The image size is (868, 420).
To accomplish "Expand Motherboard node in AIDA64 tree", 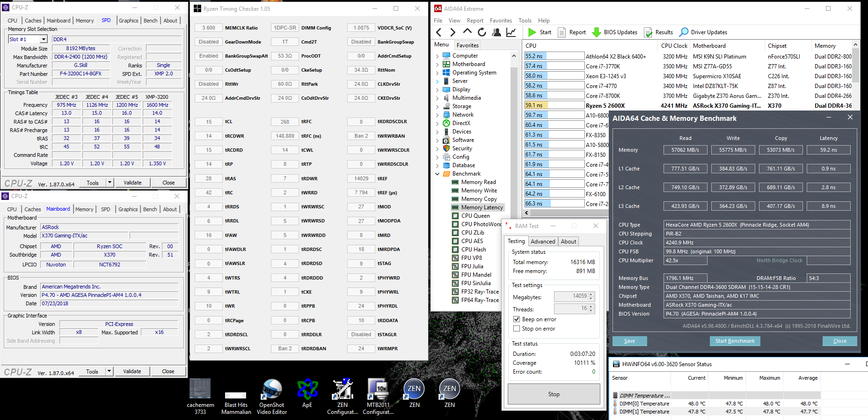I will pyautogui.click(x=437, y=64).
